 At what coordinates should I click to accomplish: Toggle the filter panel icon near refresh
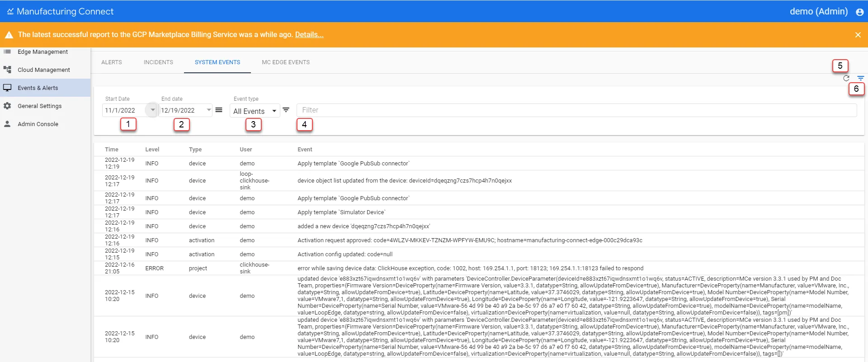(x=860, y=78)
